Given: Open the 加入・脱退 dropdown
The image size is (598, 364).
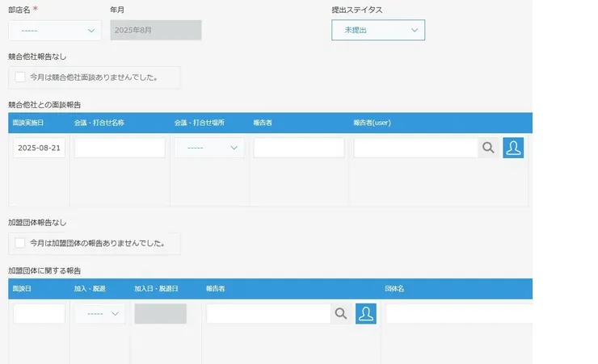Looking at the screenshot, I should (100, 314).
